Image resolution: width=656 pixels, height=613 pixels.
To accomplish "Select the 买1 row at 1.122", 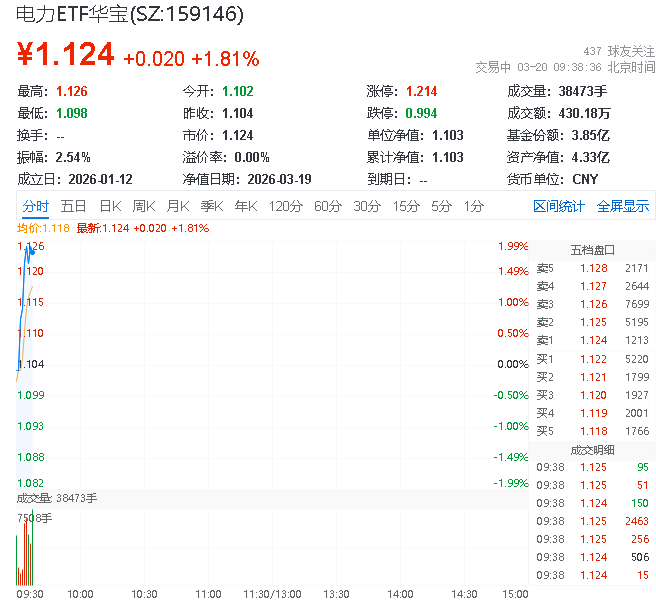I will [592, 359].
